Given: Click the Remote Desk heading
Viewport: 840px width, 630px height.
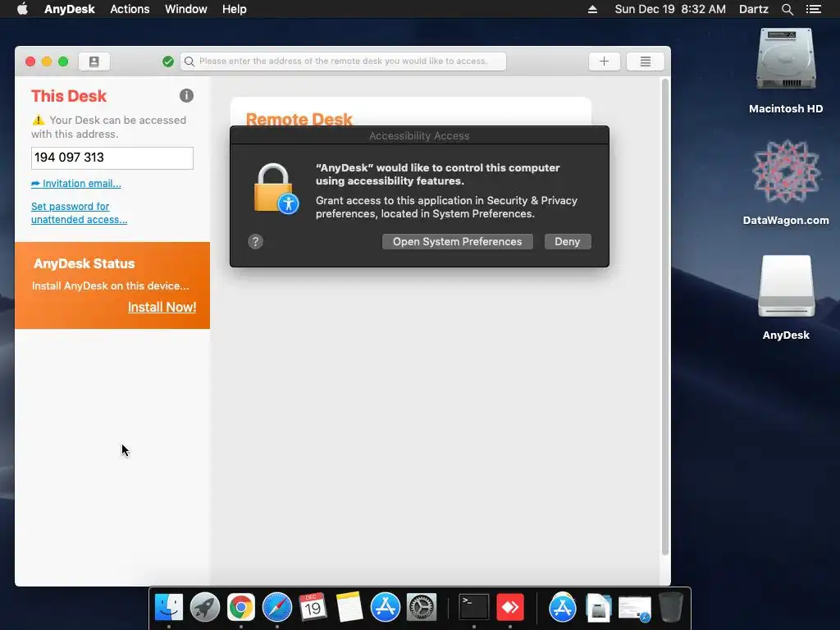Looking at the screenshot, I should tap(299, 119).
